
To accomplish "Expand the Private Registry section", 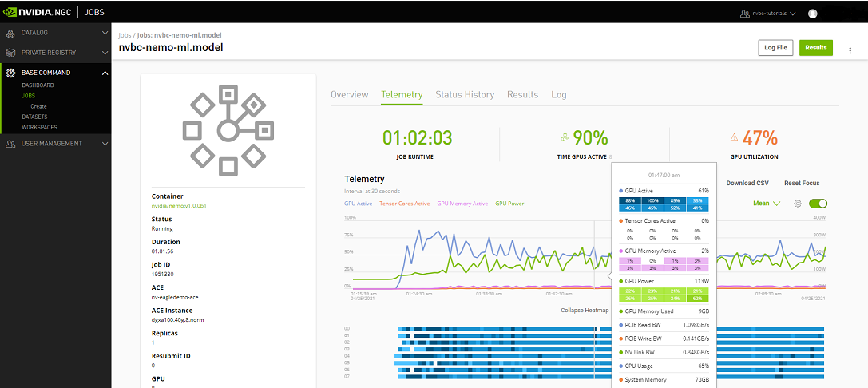I will (x=105, y=53).
